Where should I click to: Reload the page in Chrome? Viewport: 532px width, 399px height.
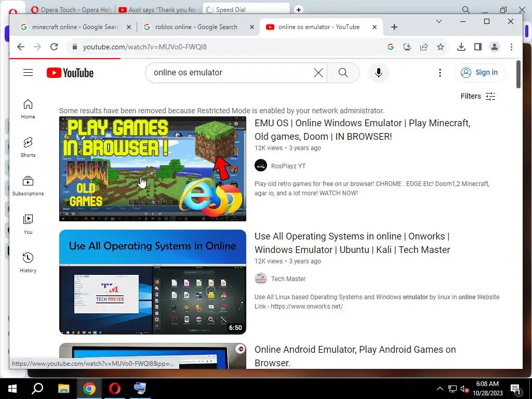[x=54, y=47]
